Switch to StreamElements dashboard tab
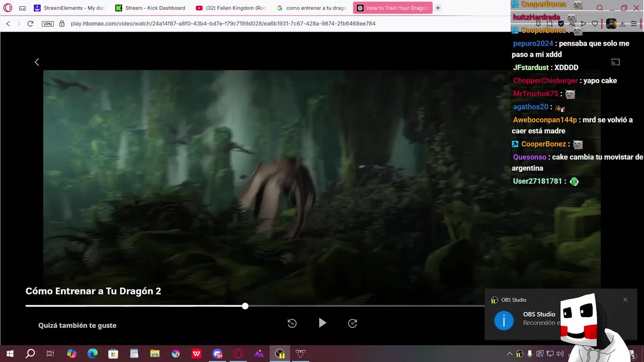Viewport: 644px width, 362px height. point(69,8)
